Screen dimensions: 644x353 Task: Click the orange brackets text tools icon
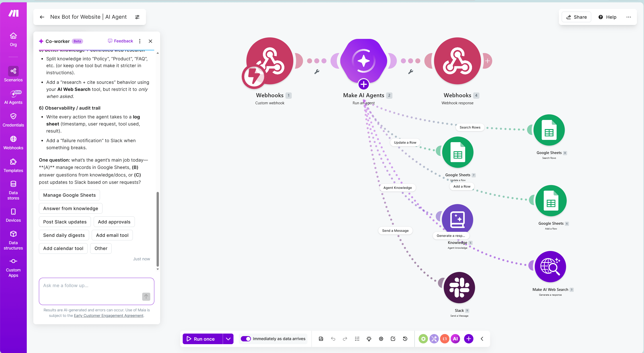445,339
